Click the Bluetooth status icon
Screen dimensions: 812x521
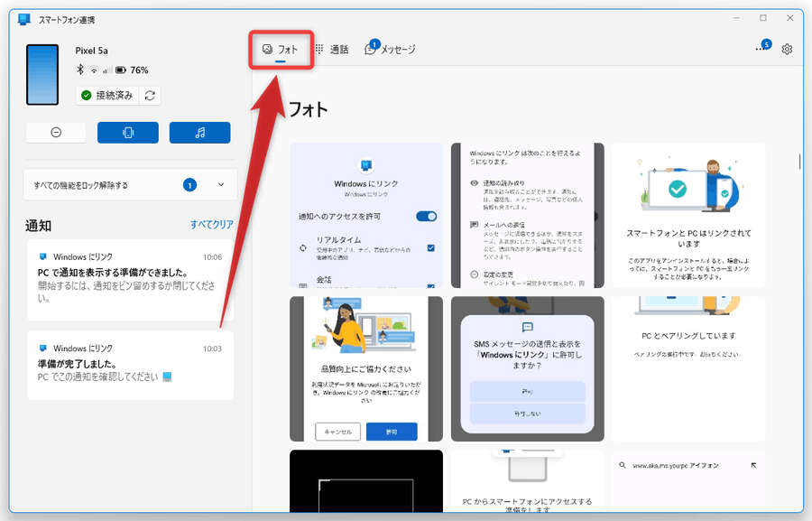coord(80,70)
